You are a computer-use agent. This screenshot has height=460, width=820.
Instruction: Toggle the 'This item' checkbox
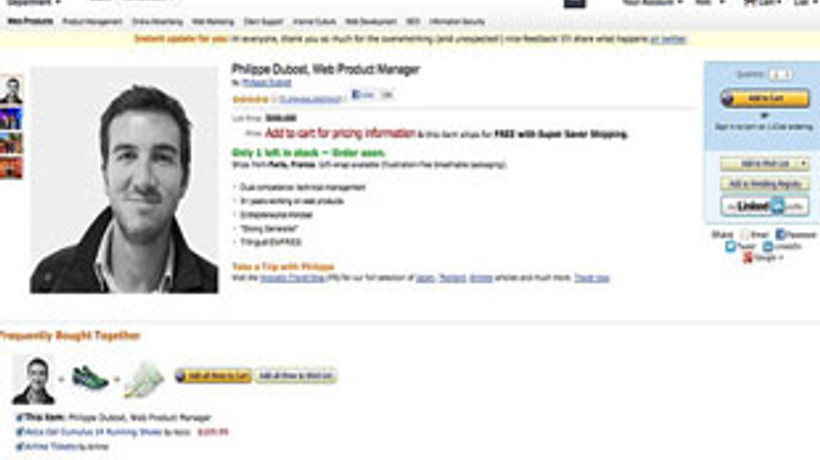[19, 417]
